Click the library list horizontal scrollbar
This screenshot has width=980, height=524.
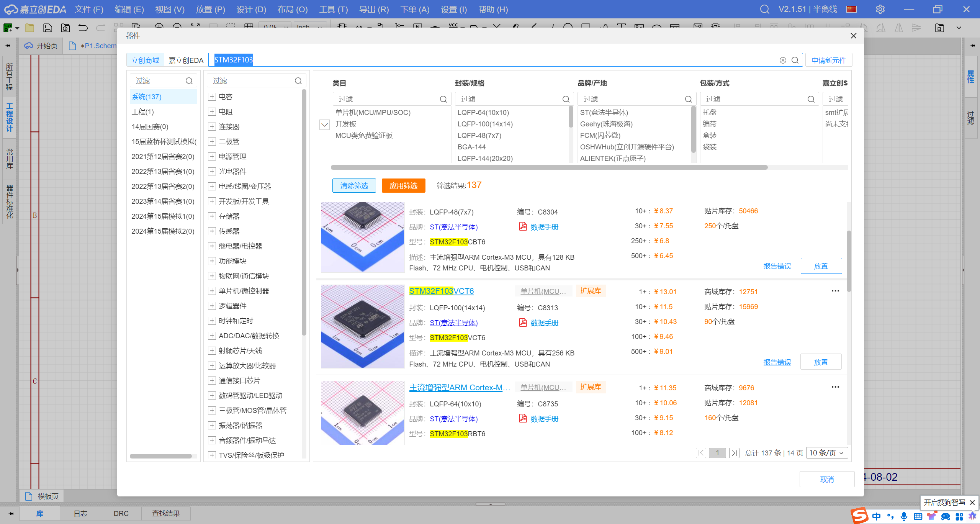pos(160,456)
